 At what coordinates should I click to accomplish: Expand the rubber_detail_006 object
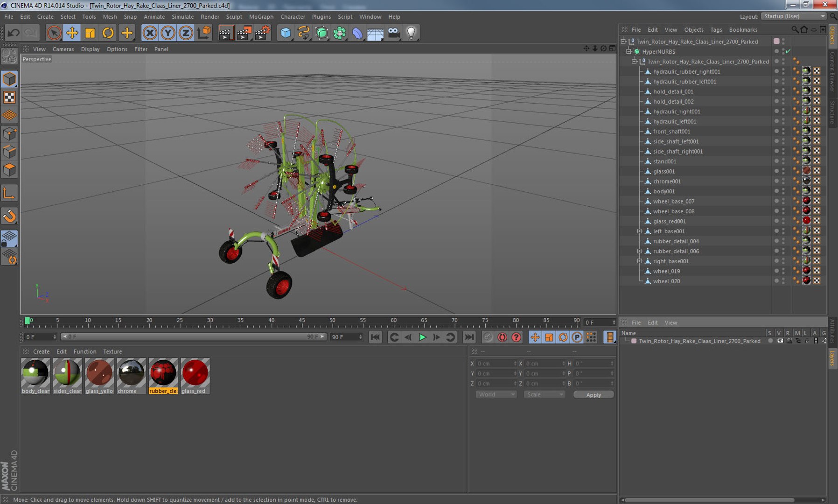click(x=640, y=251)
